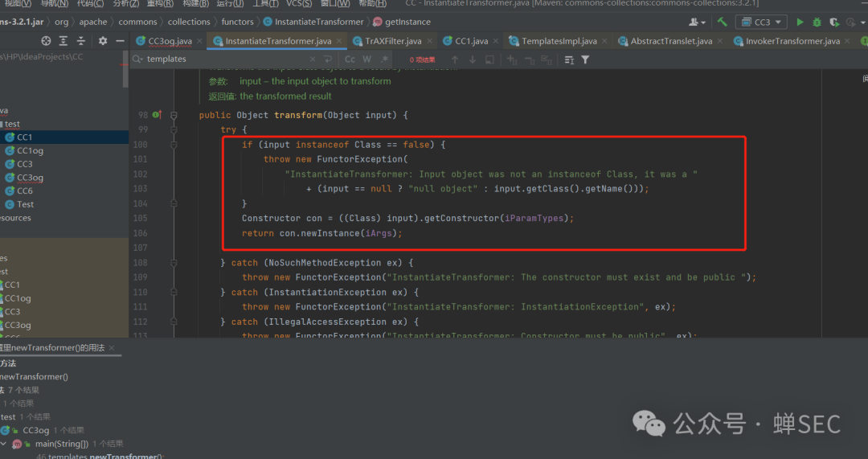Toggle regex search option
Viewport: 868px width, 459px height.
pyautogui.click(x=384, y=59)
